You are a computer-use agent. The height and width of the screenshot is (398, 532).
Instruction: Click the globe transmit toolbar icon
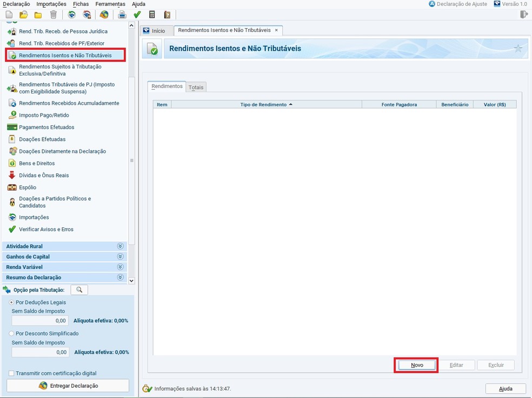click(x=104, y=15)
